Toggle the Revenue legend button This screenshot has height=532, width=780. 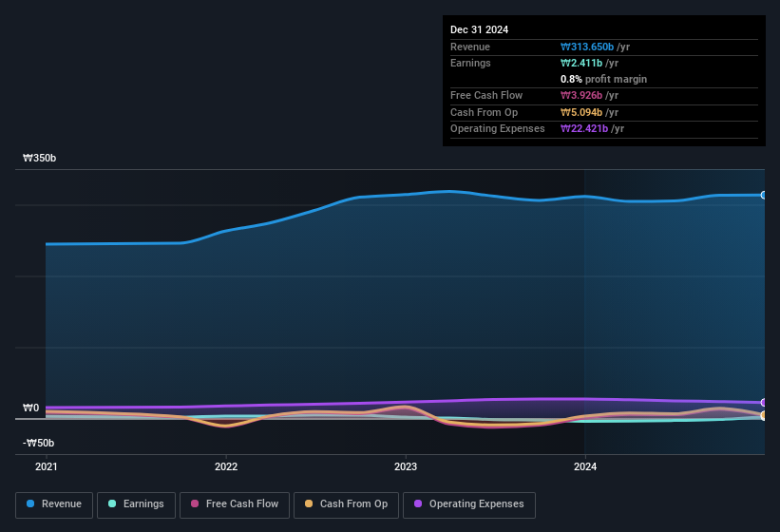pos(54,504)
